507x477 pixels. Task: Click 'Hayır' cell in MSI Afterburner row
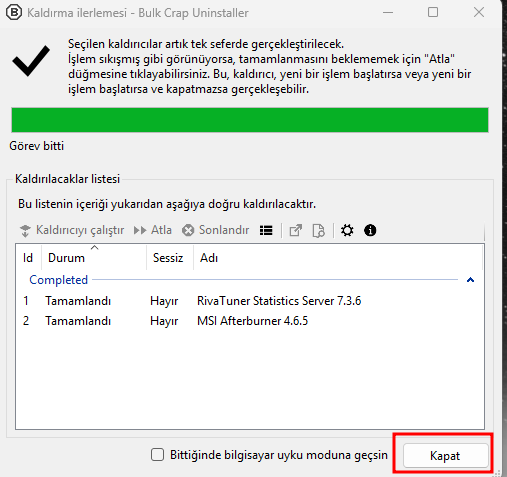[164, 321]
